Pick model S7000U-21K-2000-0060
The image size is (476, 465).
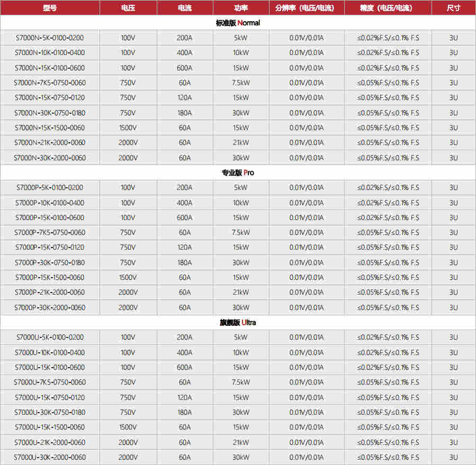point(50,442)
